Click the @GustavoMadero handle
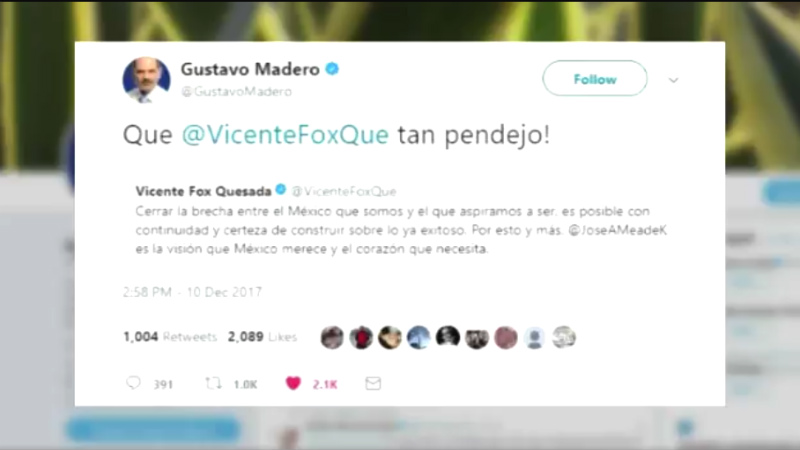The width and height of the screenshot is (800, 450). tap(237, 91)
